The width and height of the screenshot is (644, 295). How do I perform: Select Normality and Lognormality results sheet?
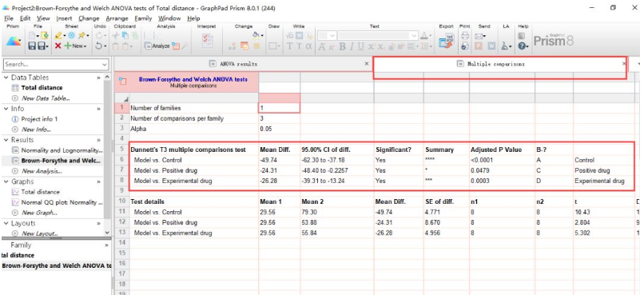[x=62, y=150]
